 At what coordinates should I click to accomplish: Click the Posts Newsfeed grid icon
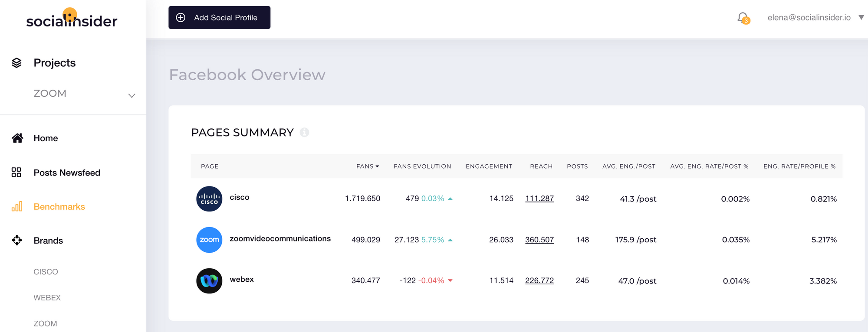pos(16,173)
